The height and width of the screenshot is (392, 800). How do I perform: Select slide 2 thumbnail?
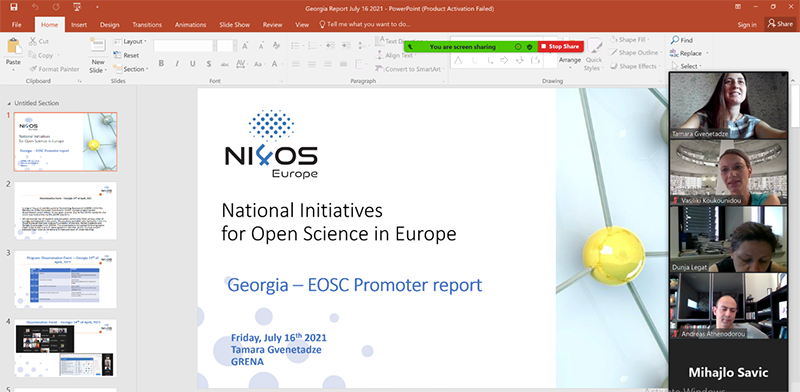tap(65, 210)
